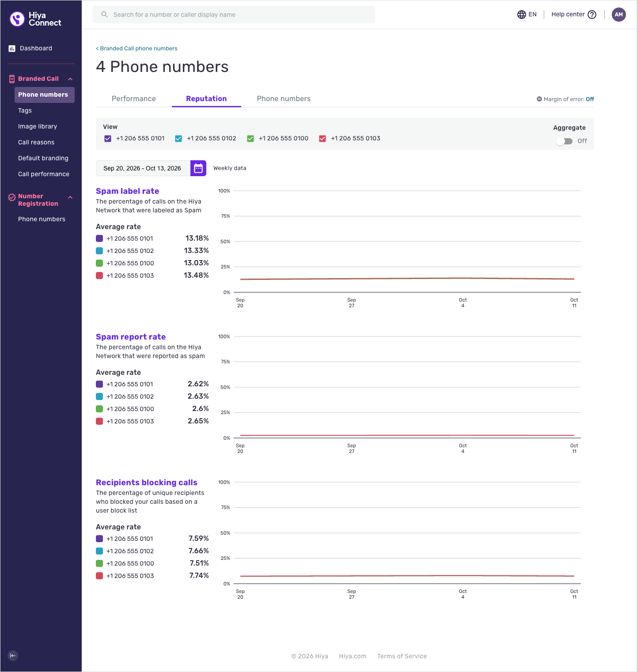Image resolution: width=637 pixels, height=672 pixels.
Task: Uncheck the +1 206 555 0103 view checkbox
Action: [322, 139]
